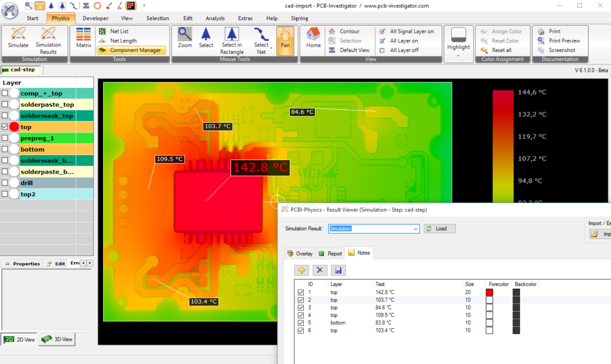The height and width of the screenshot is (364, 611).
Task: Open the Select Net dropdown arrow
Action: coord(271,48)
